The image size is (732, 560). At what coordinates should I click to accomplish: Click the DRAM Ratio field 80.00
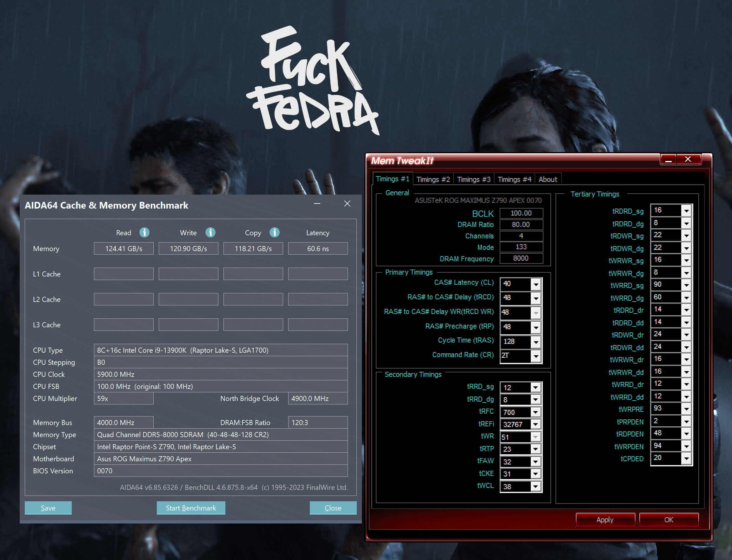tap(521, 224)
